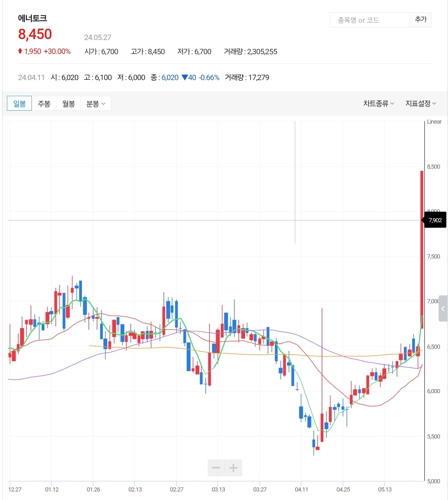Click the 고가: 8,450 high price

(148, 52)
